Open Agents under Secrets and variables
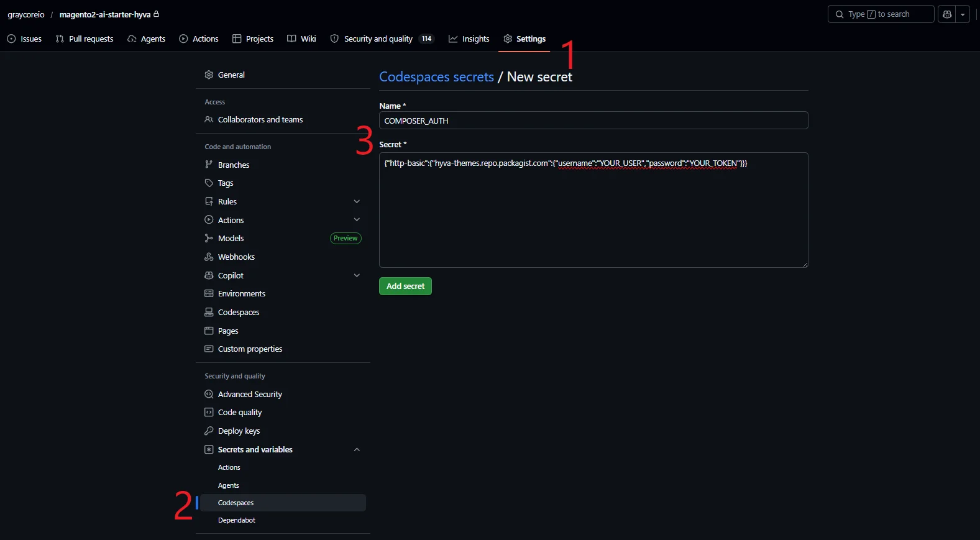This screenshot has width=980, height=540. (228, 486)
